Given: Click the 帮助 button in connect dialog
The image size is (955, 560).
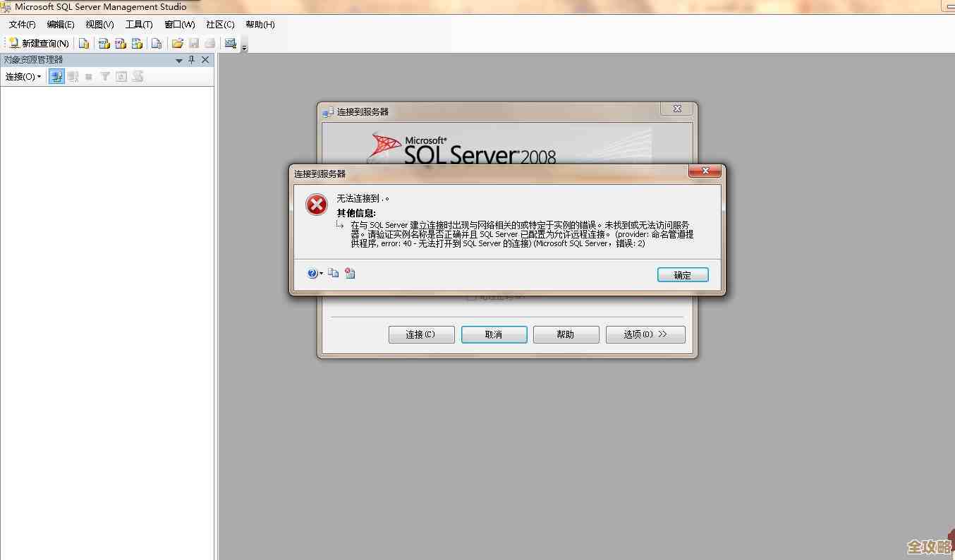Looking at the screenshot, I should (x=566, y=334).
